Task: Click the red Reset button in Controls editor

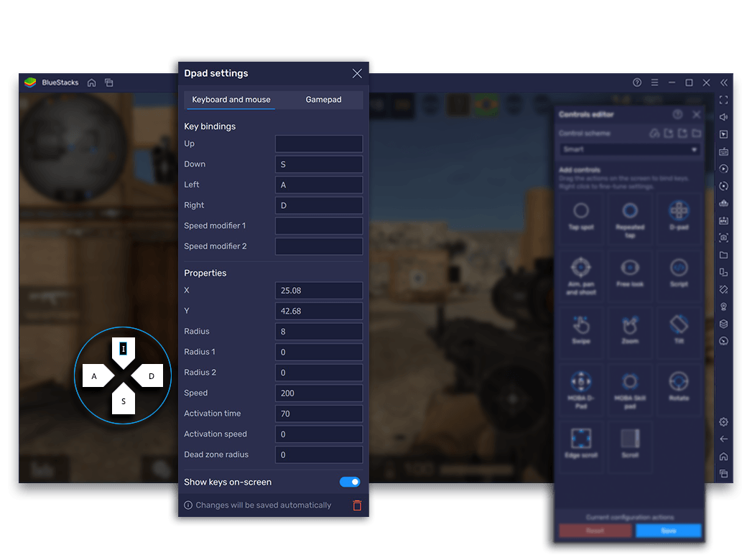Action: pyautogui.click(x=595, y=531)
